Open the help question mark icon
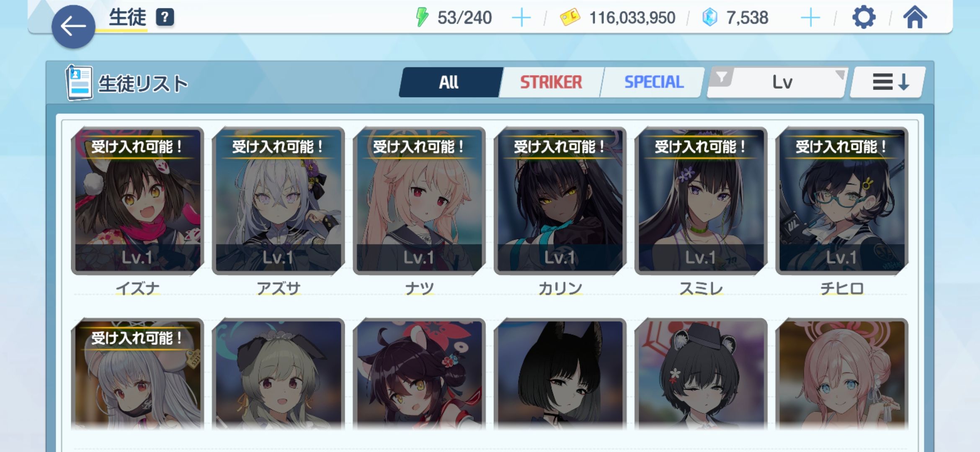The height and width of the screenshot is (452, 980). [x=165, y=18]
